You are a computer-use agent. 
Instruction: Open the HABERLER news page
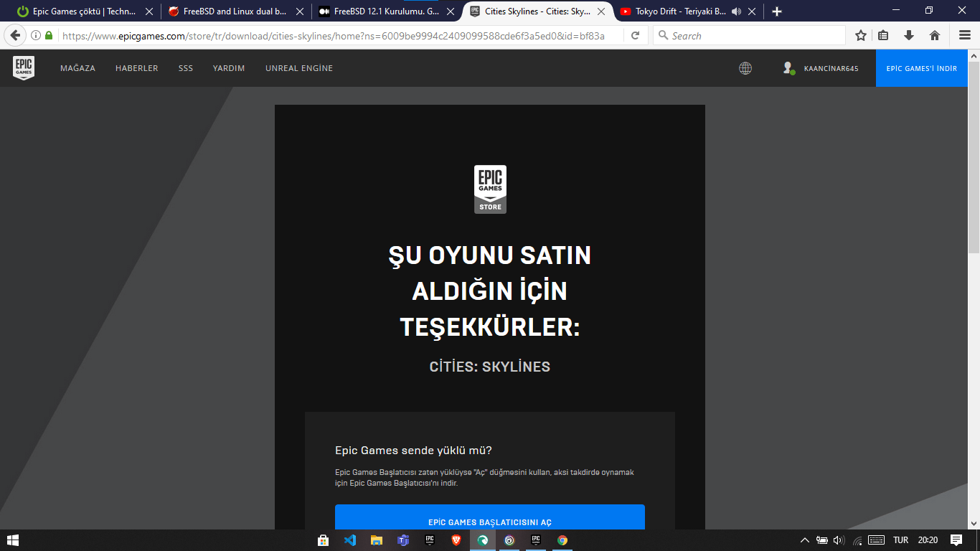137,68
